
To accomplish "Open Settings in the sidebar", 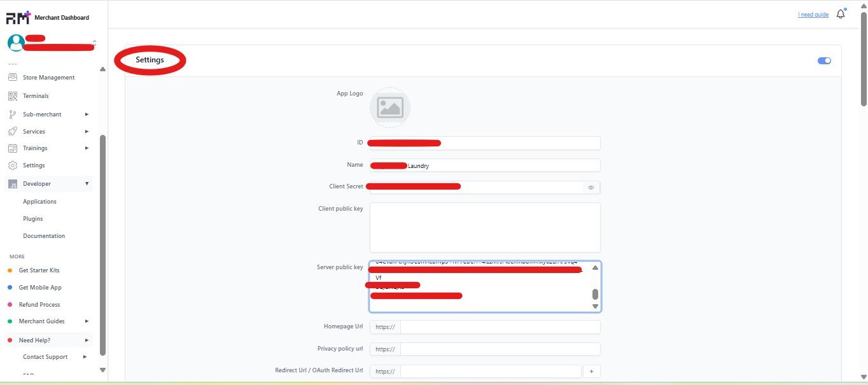I will [x=34, y=165].
